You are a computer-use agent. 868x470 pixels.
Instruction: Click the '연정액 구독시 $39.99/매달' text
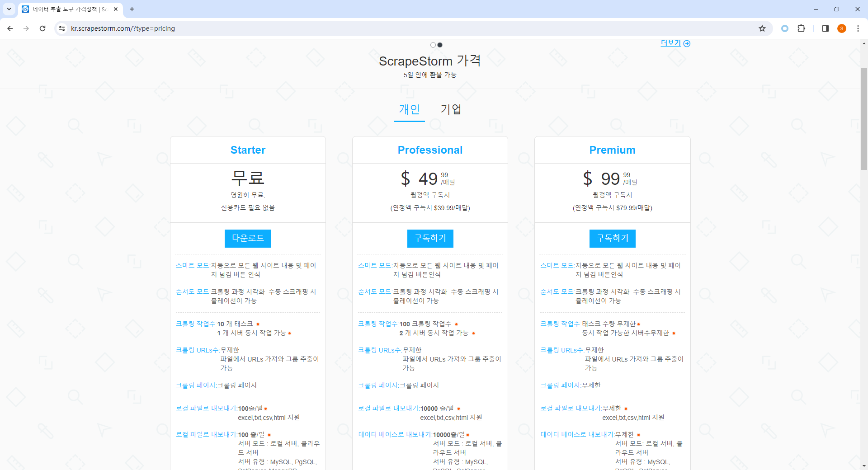point(430,208)
